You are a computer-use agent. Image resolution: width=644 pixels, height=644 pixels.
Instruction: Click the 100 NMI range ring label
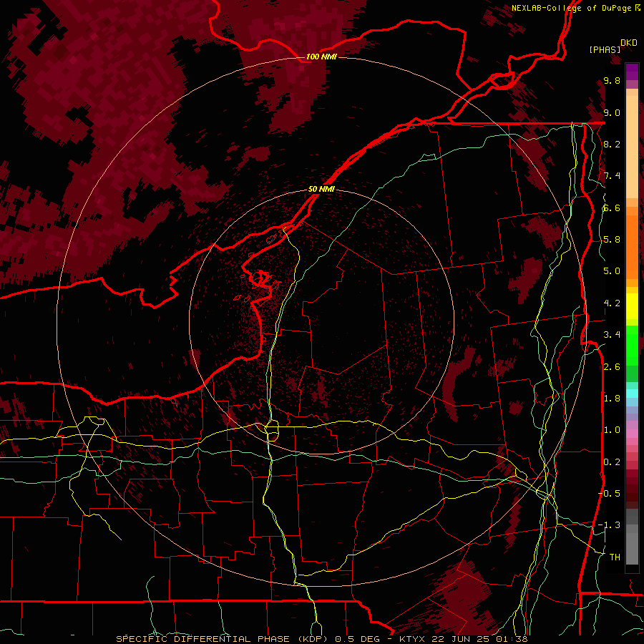pyautogui.click(x=321, y=57)
